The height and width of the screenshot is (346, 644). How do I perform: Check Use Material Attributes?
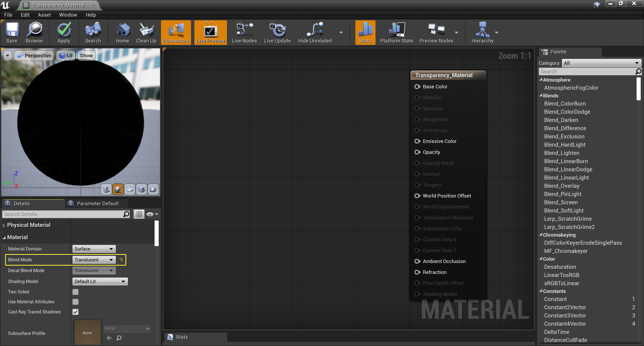[x=75, y=302]
